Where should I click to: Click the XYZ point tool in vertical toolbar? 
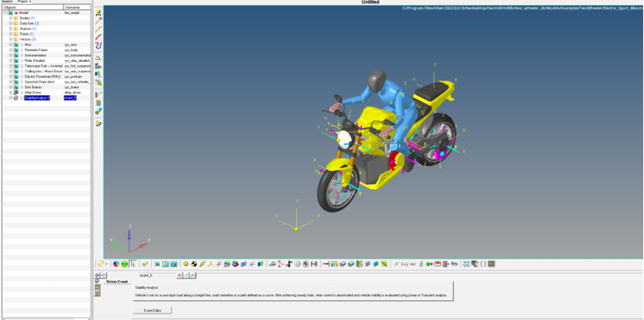click(99, 12)
